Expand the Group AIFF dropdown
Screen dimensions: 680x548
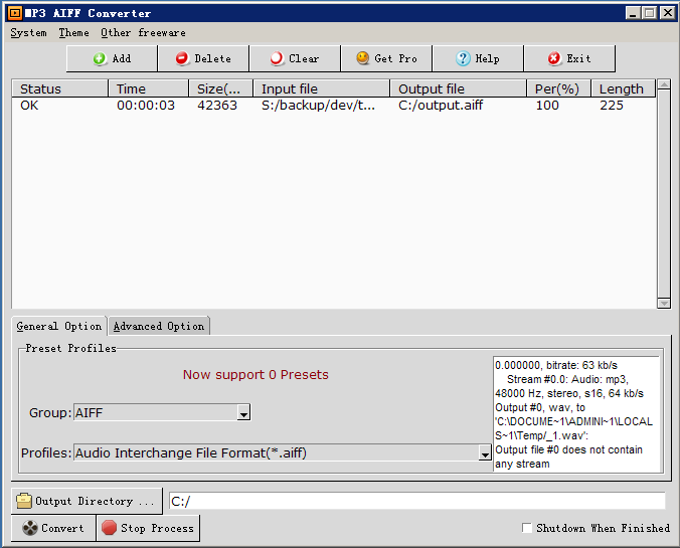click(x=244, y=412)
